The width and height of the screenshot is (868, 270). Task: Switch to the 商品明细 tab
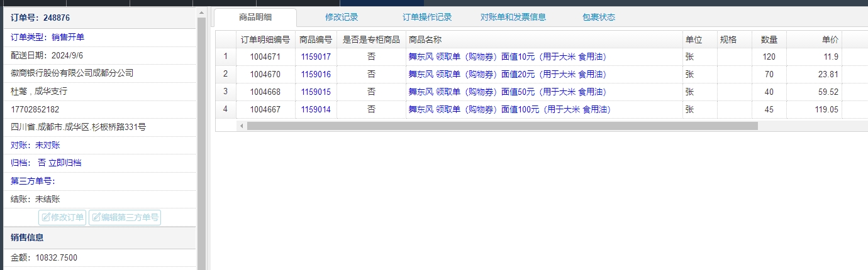pos(255,17)
